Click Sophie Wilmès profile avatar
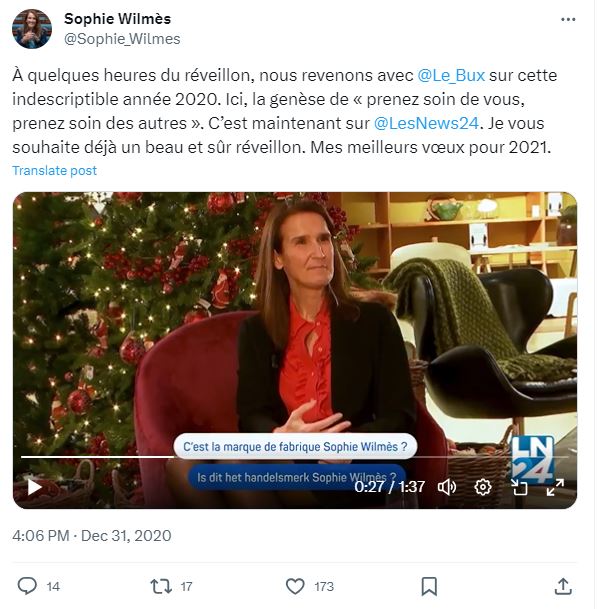Screen dimensions: 597x609 point(32,29)
